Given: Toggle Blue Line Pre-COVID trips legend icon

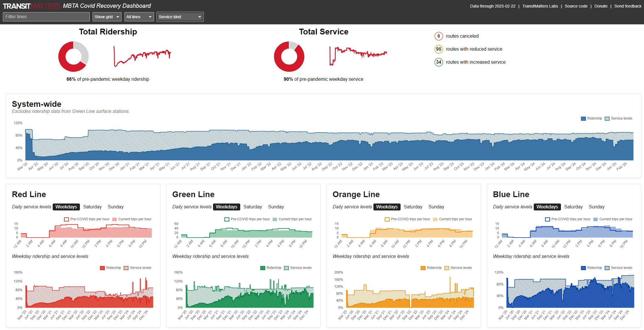Looking at the screenshot, I should (x=547, y=219).
